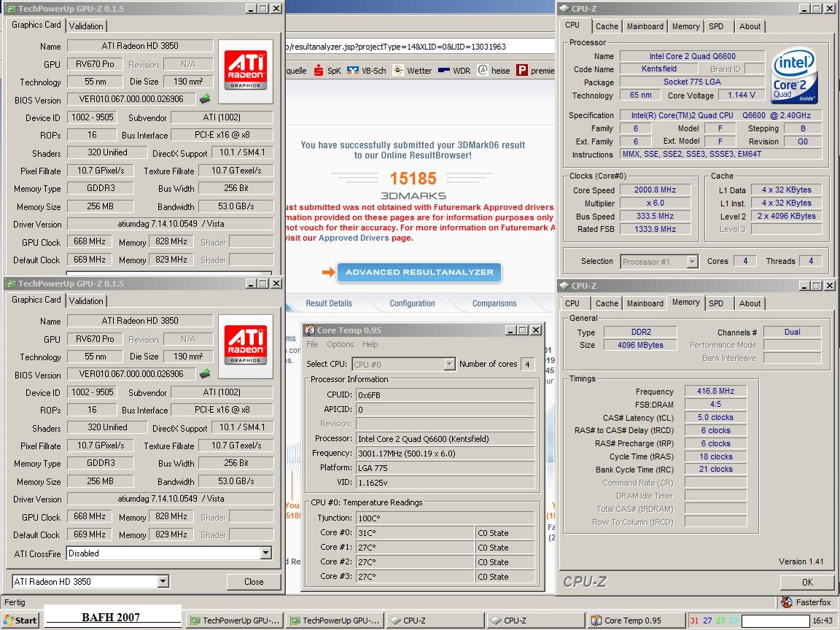840x630 pixels.
Task: Click BIOS save icon in bottom GPU-Z window
Action: pyautogui.click(x=205, y=374)
